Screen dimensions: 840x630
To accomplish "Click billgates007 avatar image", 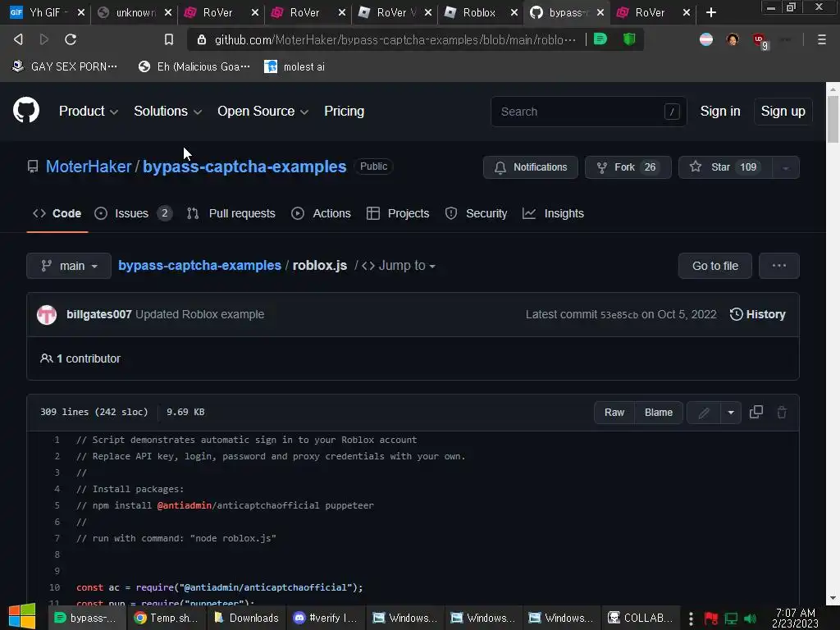I will coord(47,314).
